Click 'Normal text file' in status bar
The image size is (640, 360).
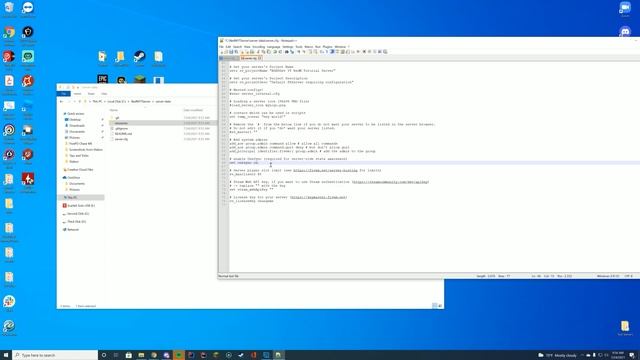coord(229,276)
